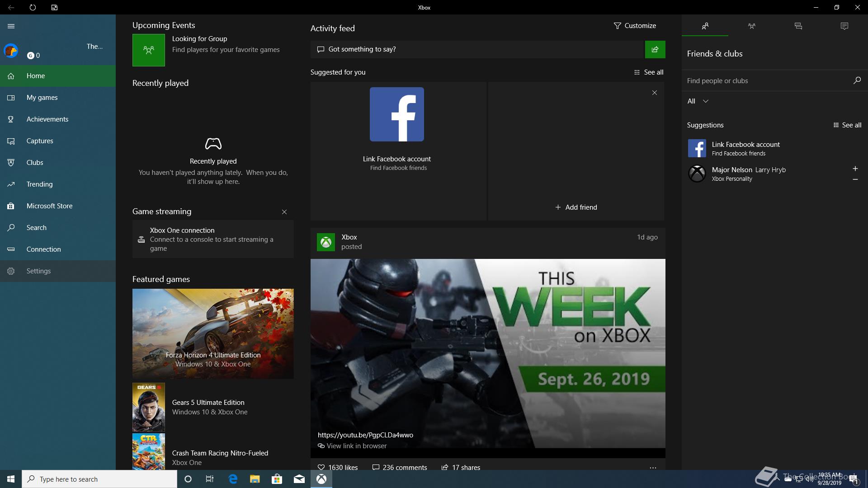Click the green share post button
The image size is (868, 488).
pos(655,49)
